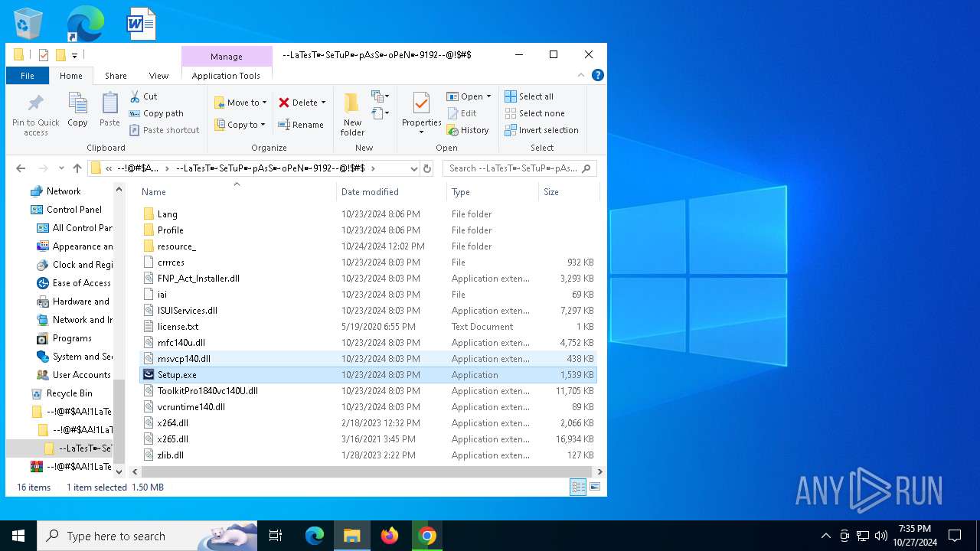
Task: Click the New folder icon
Action: click(352, 106)
